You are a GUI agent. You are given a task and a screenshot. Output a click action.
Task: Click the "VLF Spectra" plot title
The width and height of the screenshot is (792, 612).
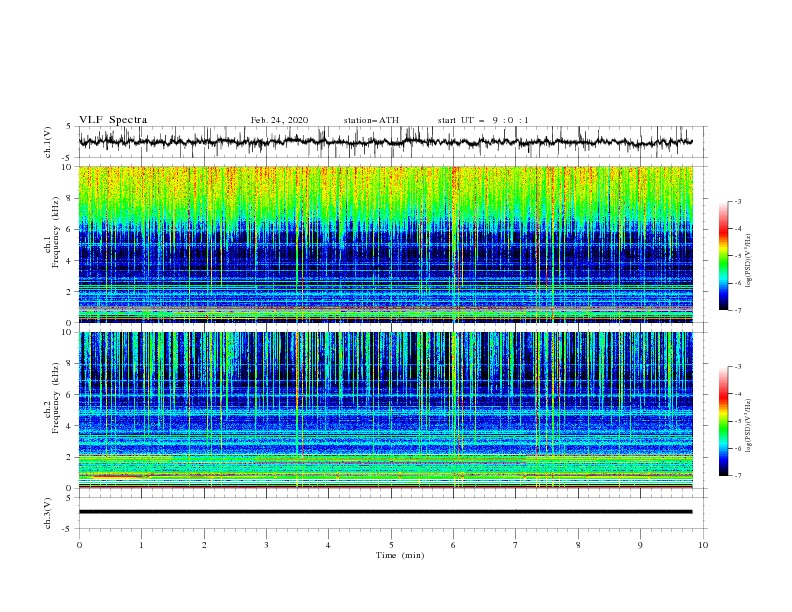(113, 120)
